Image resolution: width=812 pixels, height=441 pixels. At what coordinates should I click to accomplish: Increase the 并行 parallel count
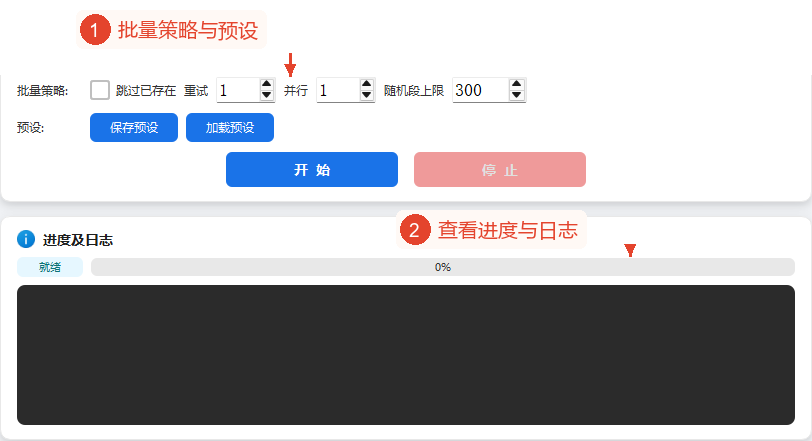pos(367,84)
